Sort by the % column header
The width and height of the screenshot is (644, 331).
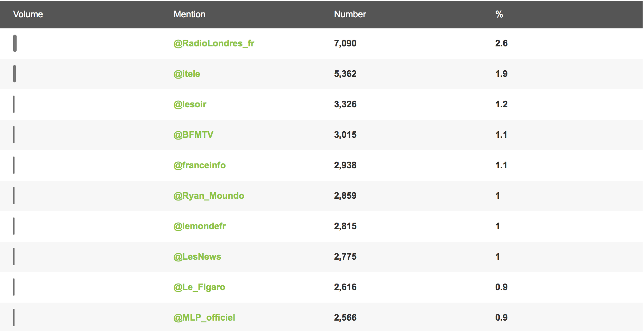pyautogui.click(x=499, y=14)
